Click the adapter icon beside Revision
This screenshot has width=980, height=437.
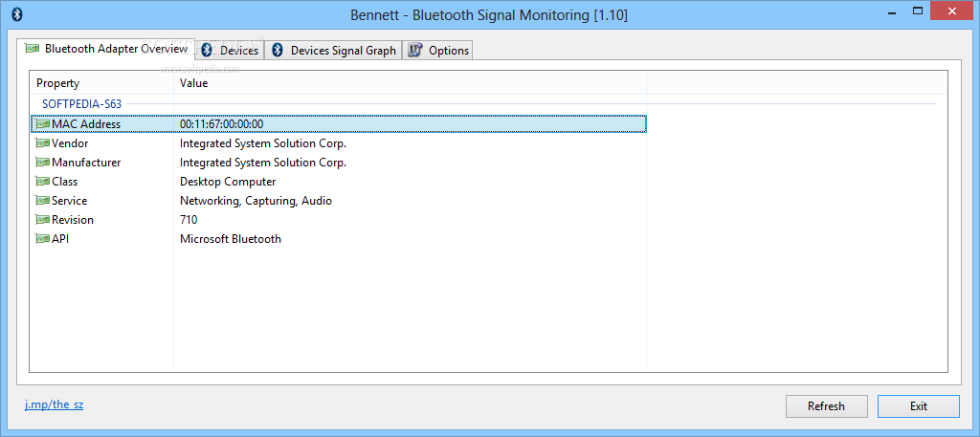(x=42, y=220)
